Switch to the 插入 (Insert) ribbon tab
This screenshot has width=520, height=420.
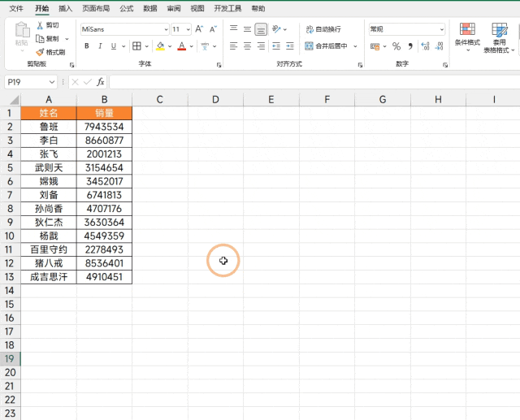(x=65, y=9)
